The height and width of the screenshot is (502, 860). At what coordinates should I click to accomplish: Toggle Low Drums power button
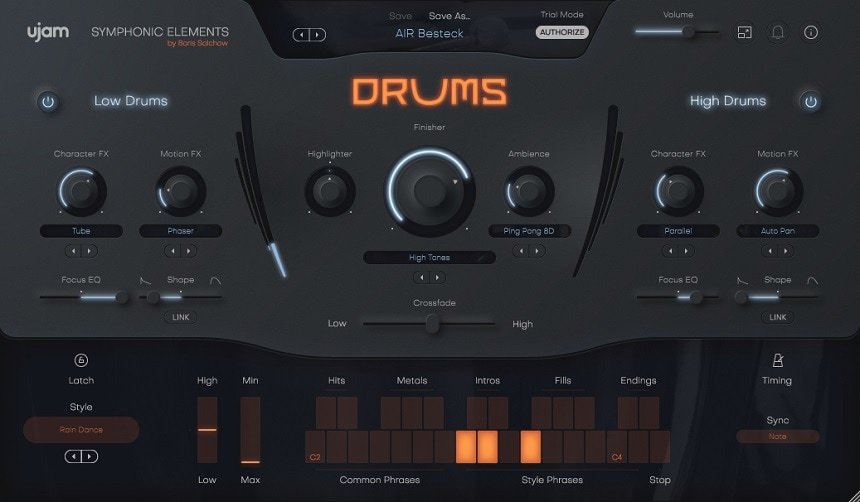pos(48,102)
